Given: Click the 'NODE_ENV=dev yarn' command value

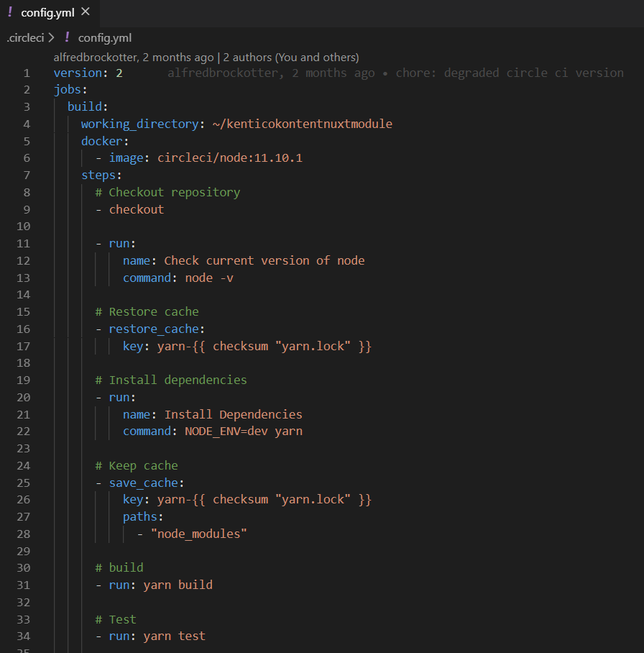Looking at the screenshot, I should click(x=244, y=431).
